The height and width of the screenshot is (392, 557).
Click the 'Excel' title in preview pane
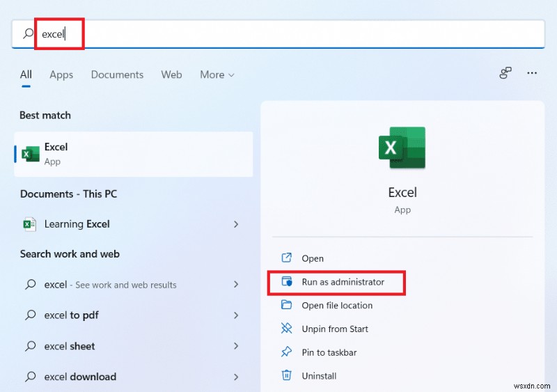coord(402,192)
